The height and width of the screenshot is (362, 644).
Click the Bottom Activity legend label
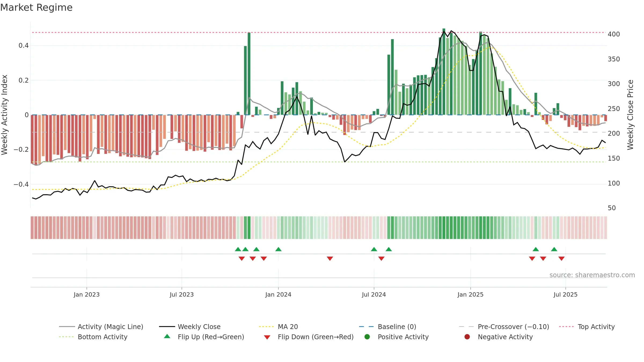click(103, 337)
